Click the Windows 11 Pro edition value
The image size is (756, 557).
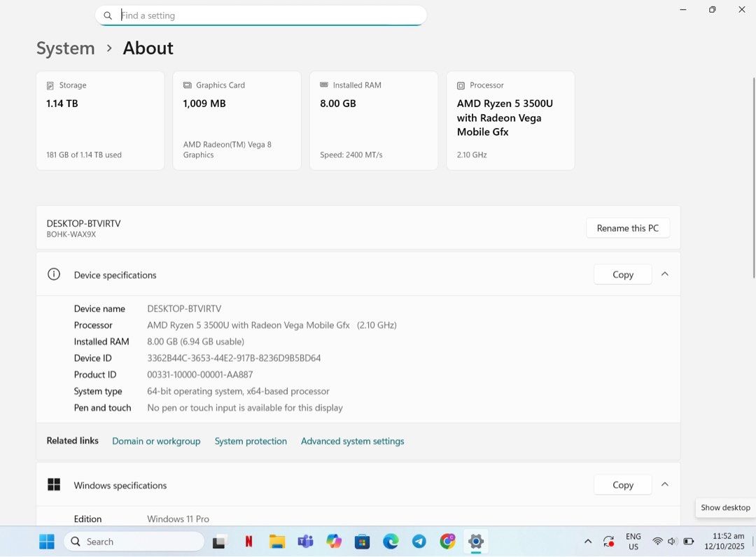(x=178, y=519)
